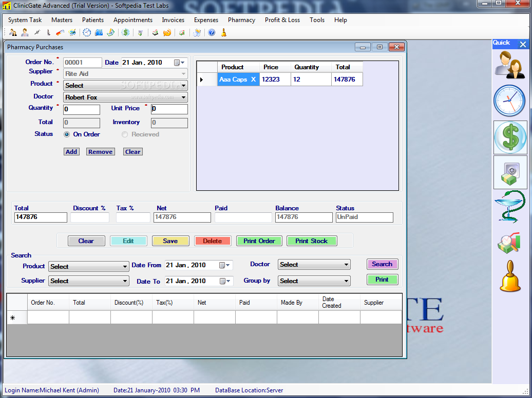Click the red-green cash register toolbar icon
The width and height of the screenshot is (532, 398).
[155, 32]
